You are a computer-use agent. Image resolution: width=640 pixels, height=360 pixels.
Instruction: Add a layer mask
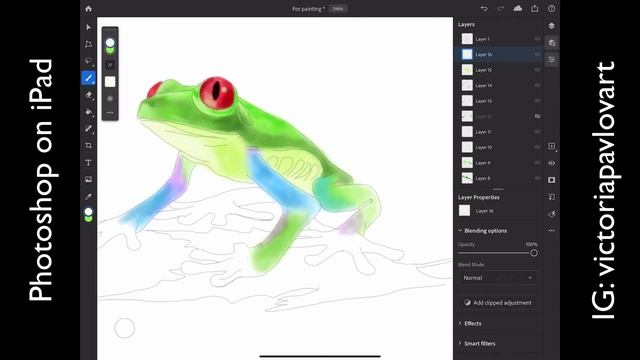(551, 180)
